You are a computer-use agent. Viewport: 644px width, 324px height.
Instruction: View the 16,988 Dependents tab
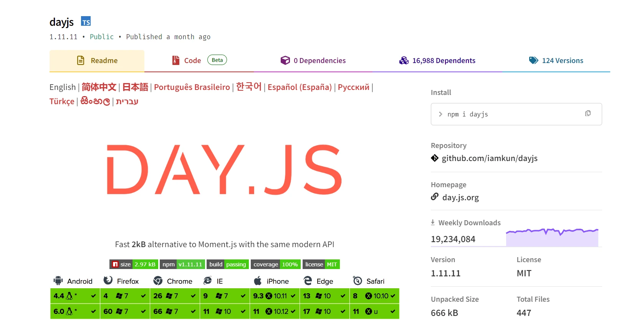click(x=437, y=61)
